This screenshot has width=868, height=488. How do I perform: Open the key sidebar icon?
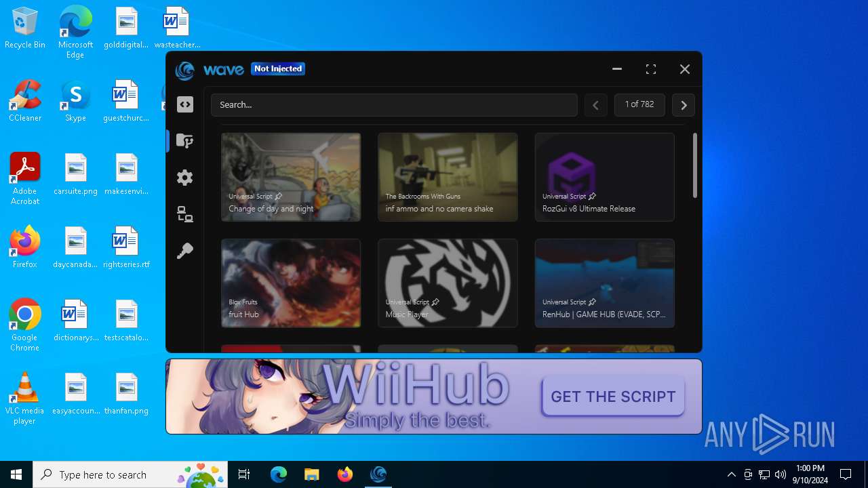(185, 251)
